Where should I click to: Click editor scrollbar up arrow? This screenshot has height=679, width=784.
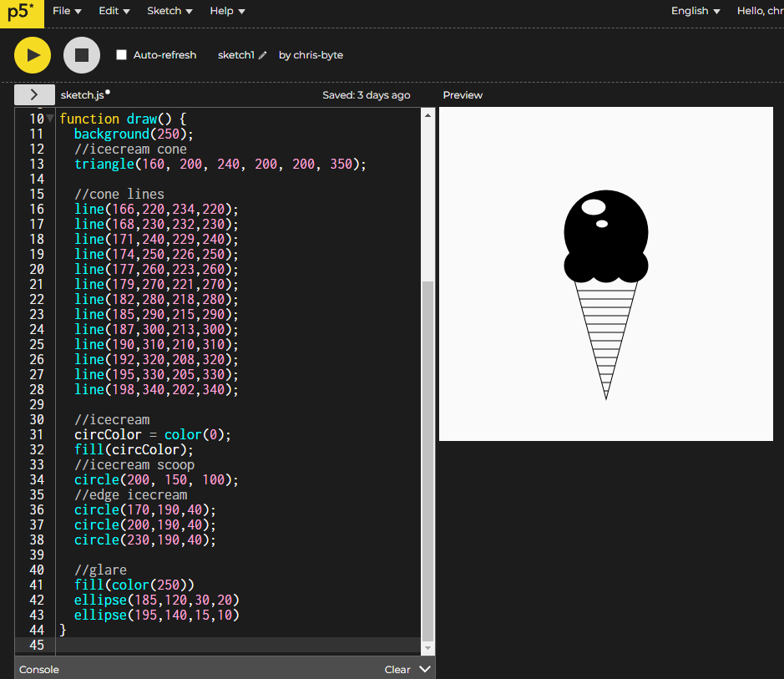pos(427,115)
